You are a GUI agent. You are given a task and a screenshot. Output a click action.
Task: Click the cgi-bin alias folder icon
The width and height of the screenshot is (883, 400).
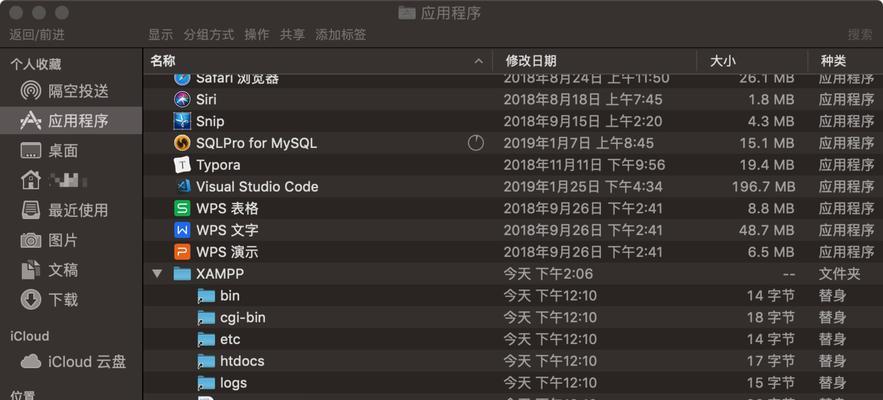[207, 318]
